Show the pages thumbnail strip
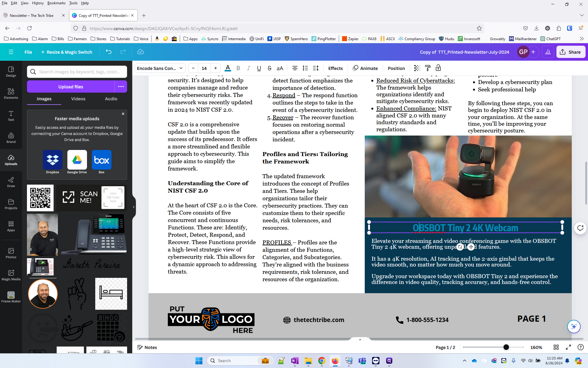Viewport: 588px width, 368px height. (360, 339)
